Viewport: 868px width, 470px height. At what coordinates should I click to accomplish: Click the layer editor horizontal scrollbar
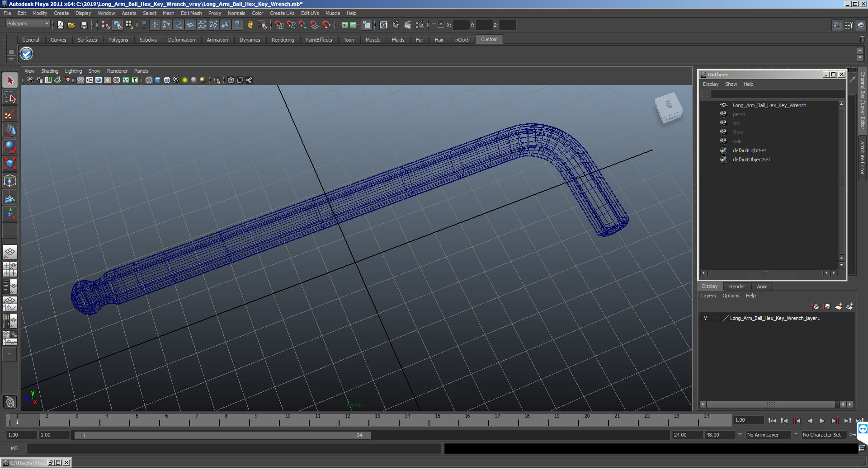pos(771,404)
